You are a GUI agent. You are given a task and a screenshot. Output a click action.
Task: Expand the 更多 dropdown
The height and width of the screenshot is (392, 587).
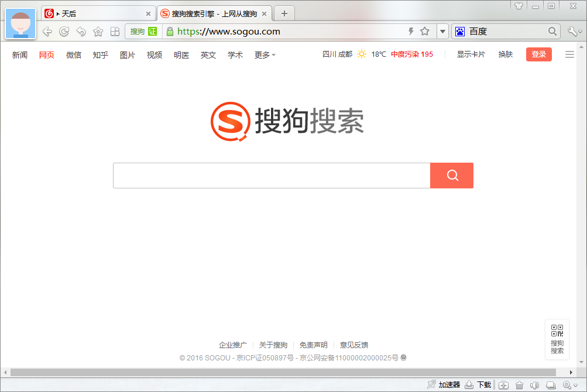point(265,55)
